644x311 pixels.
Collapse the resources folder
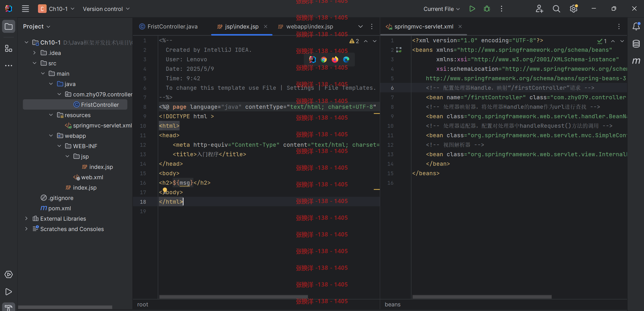pos(51,115)
